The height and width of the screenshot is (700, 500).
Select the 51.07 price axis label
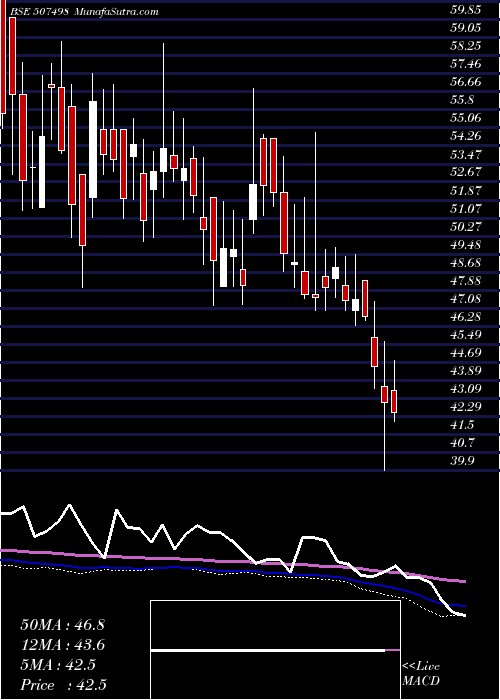tap(465, 208)
